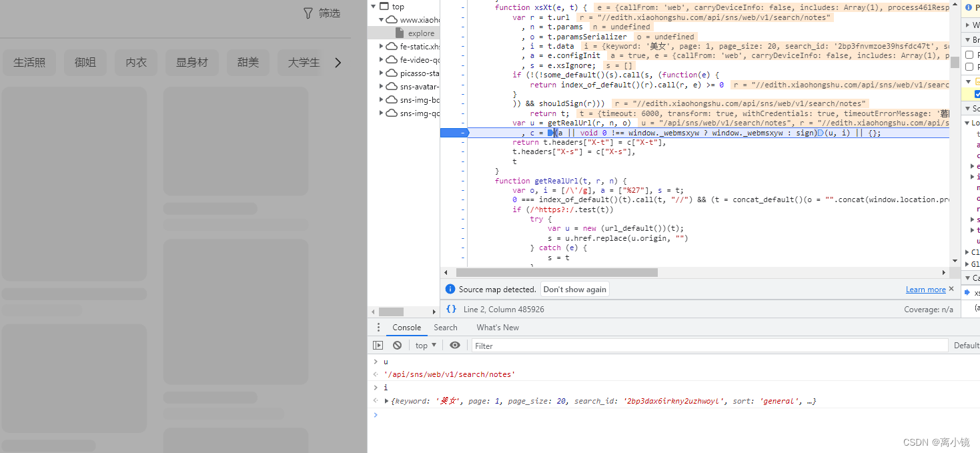Click the pretty-print braces icon
The height and width of the screenshot is (453, 980).
coord(452,309)
